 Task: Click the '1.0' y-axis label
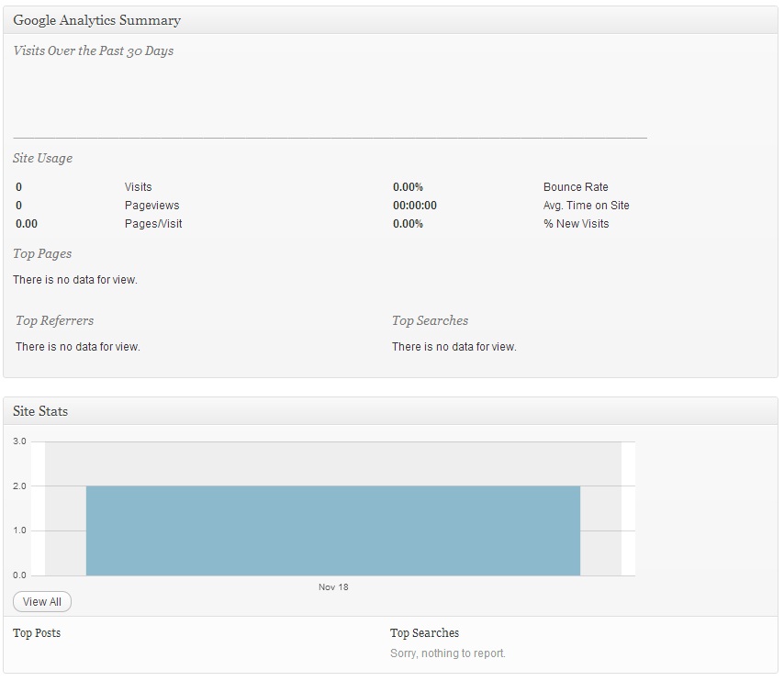[19, 530]
